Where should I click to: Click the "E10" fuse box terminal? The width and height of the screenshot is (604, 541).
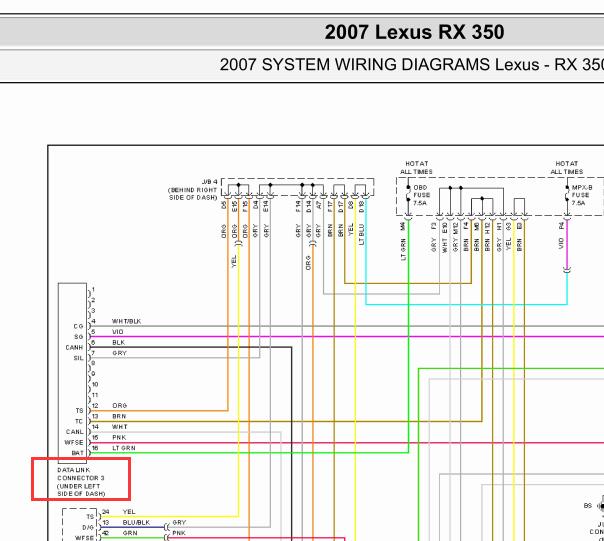[445, 227]
